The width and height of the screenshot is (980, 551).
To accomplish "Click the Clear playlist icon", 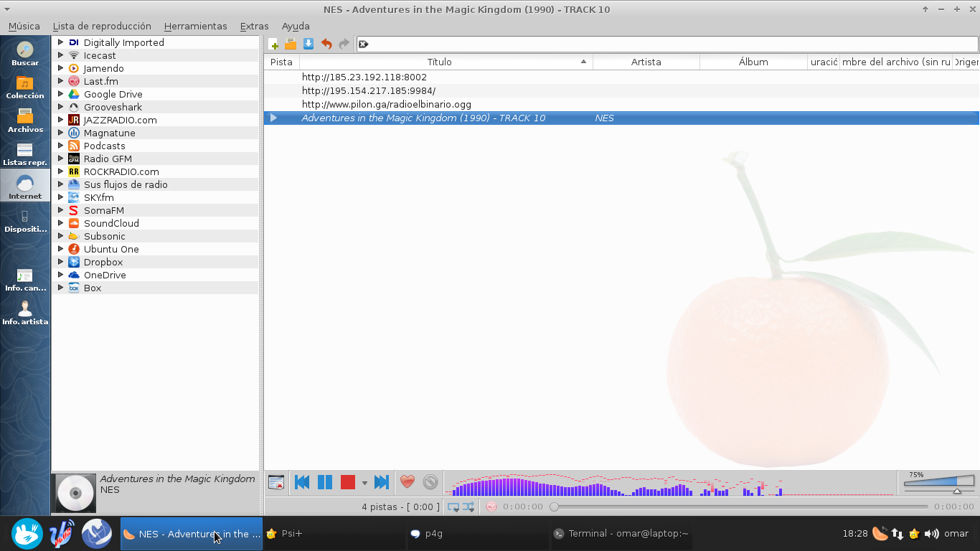I will click(276, 482).
